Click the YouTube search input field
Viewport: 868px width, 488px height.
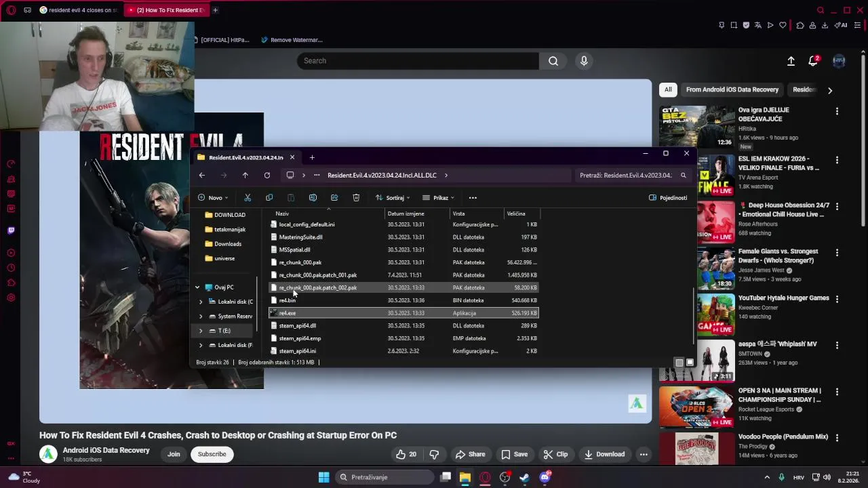click(418, 61)
